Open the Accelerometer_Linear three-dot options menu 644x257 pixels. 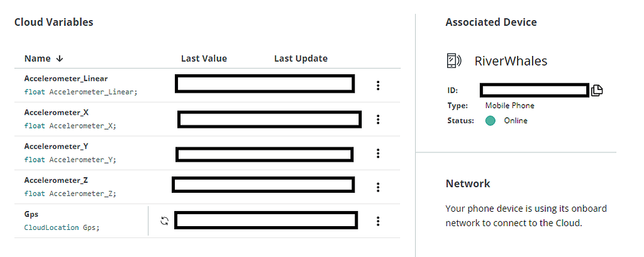(x=378, y=86)
